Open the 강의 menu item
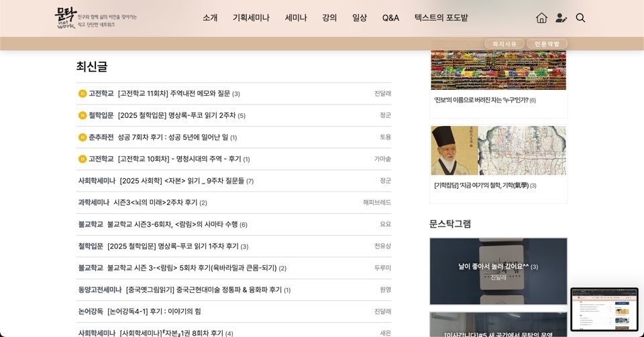Image resolution: width=644 pixels, height=337 pixels. coord(329,18)
